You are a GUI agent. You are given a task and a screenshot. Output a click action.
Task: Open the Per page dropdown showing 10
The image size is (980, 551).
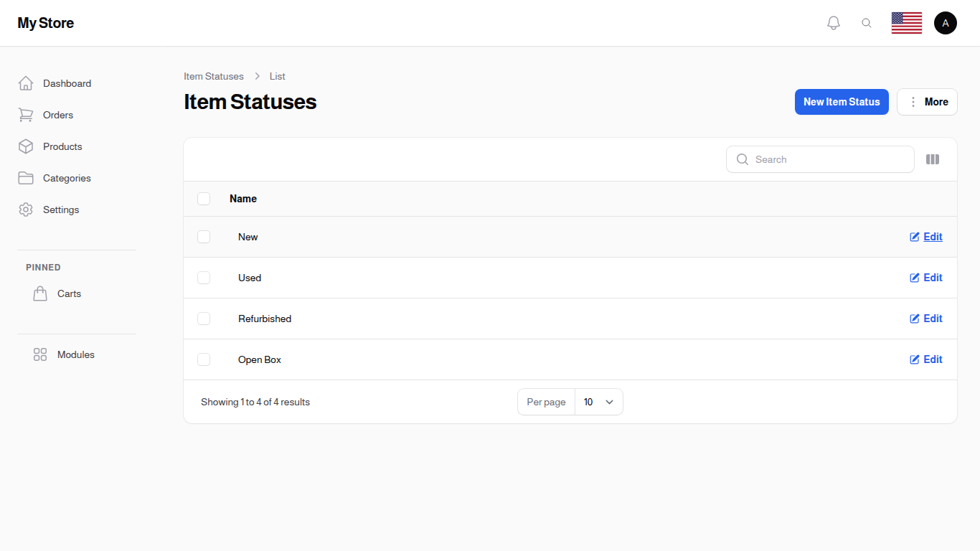pos(598,402)
